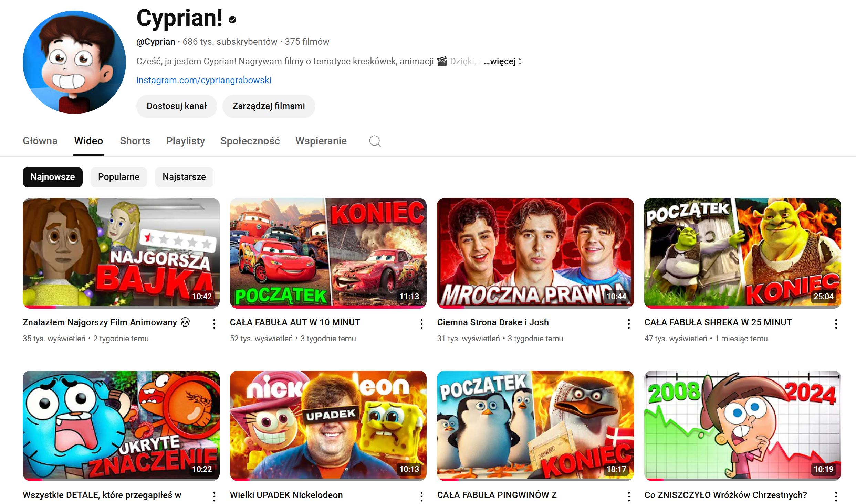The height and width of the screenshot is (504, 856).
Task: Click the UKRYTE ZNACZENIE Gumball thumbnail
Action: tap(121, 426)
